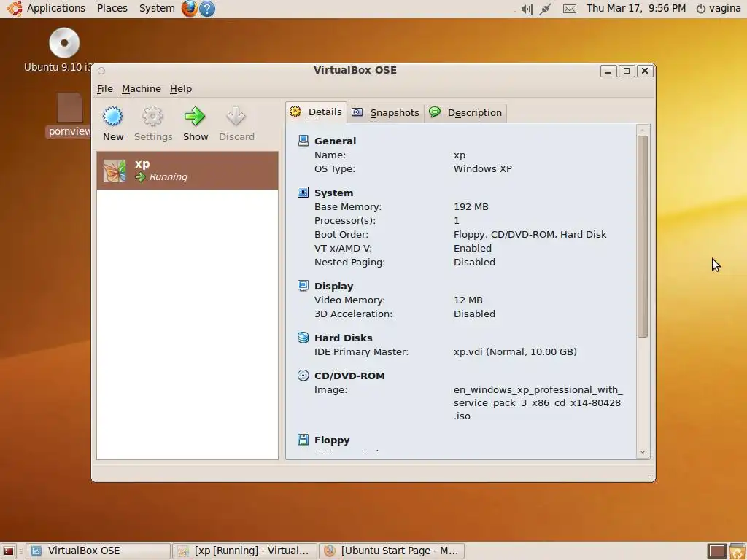Click the network connection tray icon
Screen dimensions: 747x560
(546, 9)
